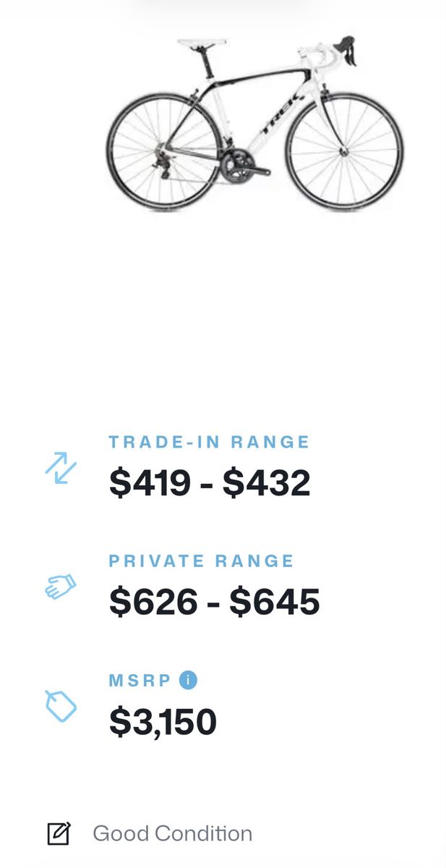Click the edit condition pencil icon

(x=59, y=833)
